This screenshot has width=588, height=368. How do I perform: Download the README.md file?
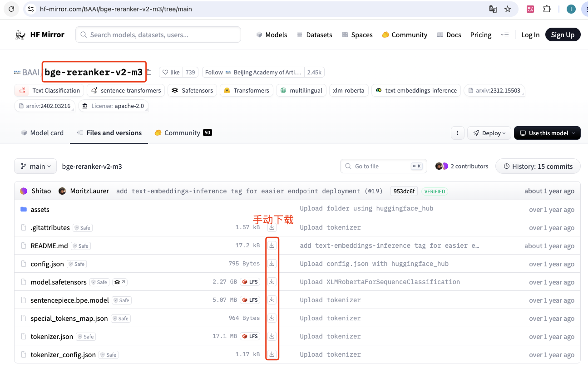(272, 245)
